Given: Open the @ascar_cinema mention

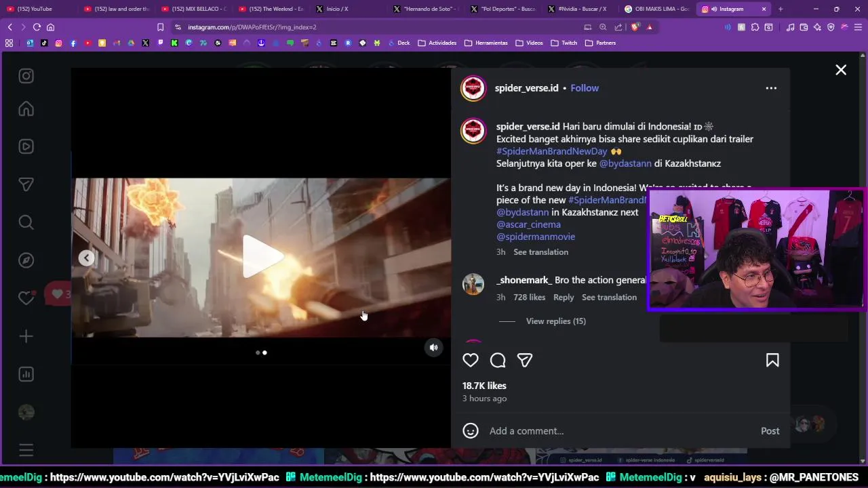Looking at the screenshot, I should point(528,224).
